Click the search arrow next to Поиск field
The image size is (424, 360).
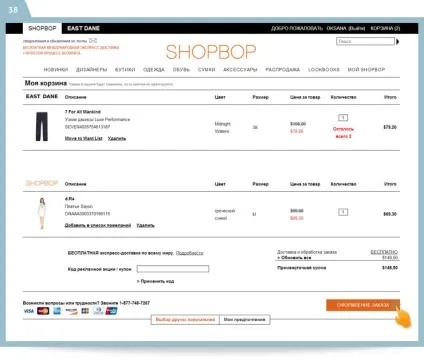(x=397, y=42)
